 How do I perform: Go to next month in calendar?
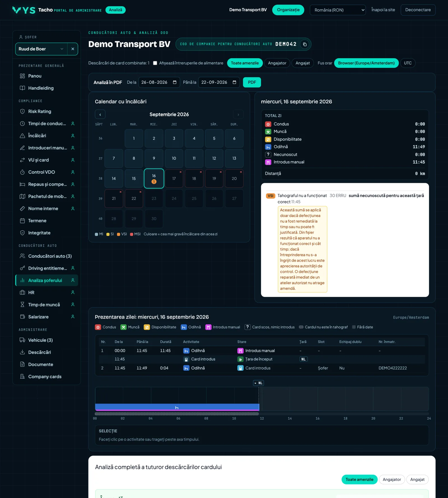coord(238,115)
